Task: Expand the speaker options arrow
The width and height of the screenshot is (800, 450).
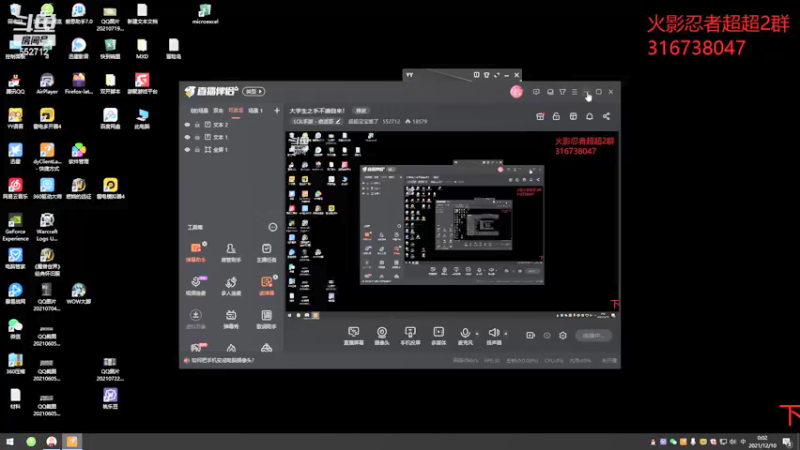Action: (x=506, y=334)
